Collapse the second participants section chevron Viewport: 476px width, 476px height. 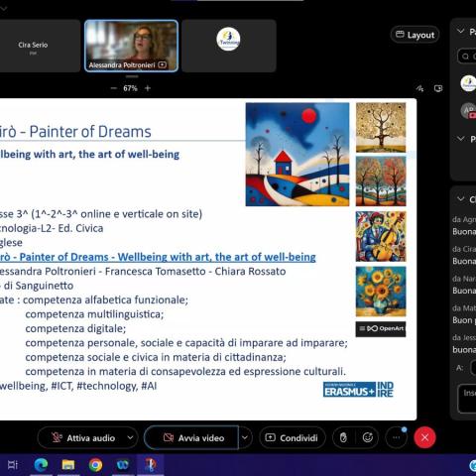tap(460, 139)
